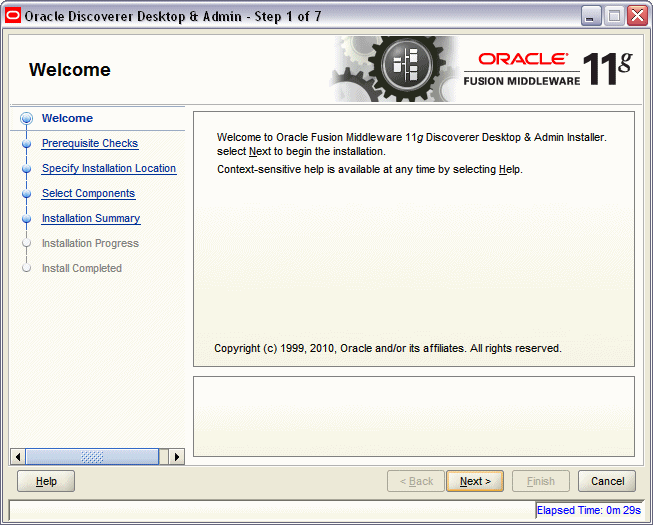
Task: Click the Finish button
Action: click(541, 481)
